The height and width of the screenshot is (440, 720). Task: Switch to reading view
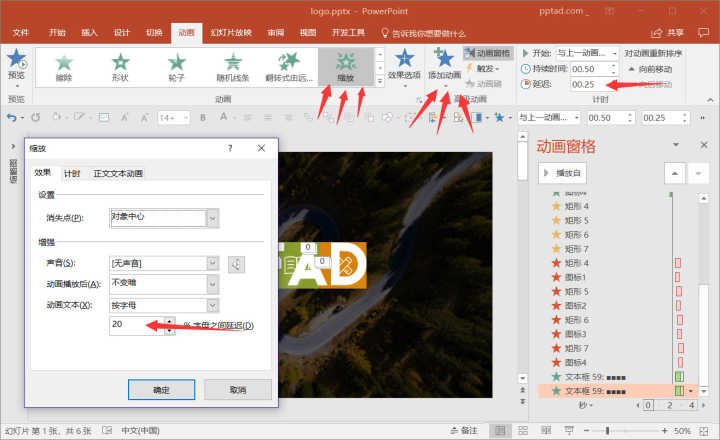546,430
